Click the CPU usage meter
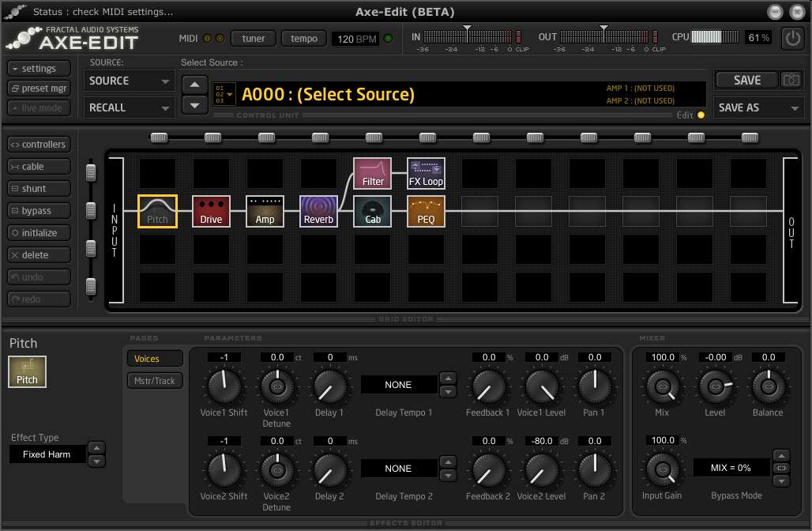Image resolution: width=812 pixels, height=531 pixels. click(x=715, y=37)
